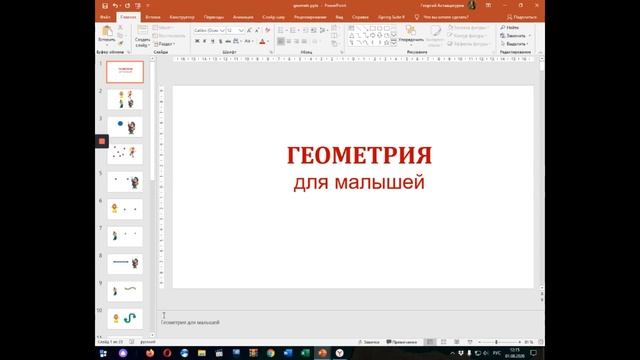Click the notes field 'Геометрия для малышей'
This screenshot has width=640, height=360.
[190, 322]
